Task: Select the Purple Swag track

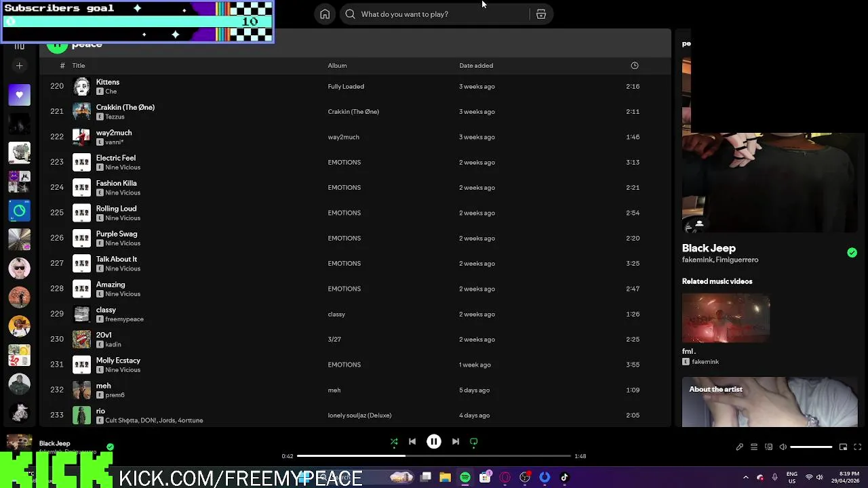Action: point(355,239)
